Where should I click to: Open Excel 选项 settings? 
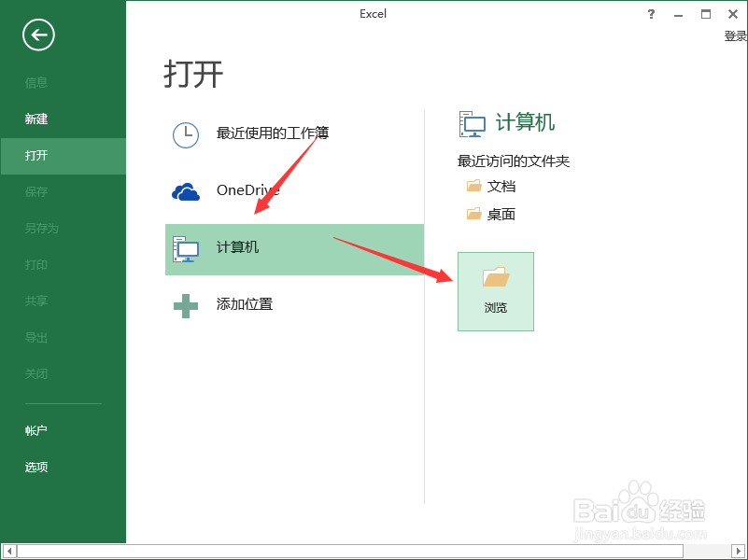point(35,467)
